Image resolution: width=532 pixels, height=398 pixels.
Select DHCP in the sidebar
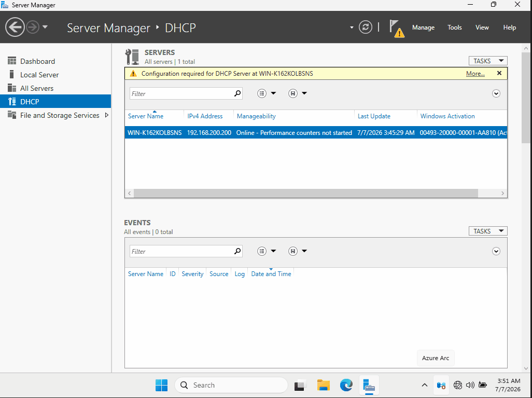point(55,102)
